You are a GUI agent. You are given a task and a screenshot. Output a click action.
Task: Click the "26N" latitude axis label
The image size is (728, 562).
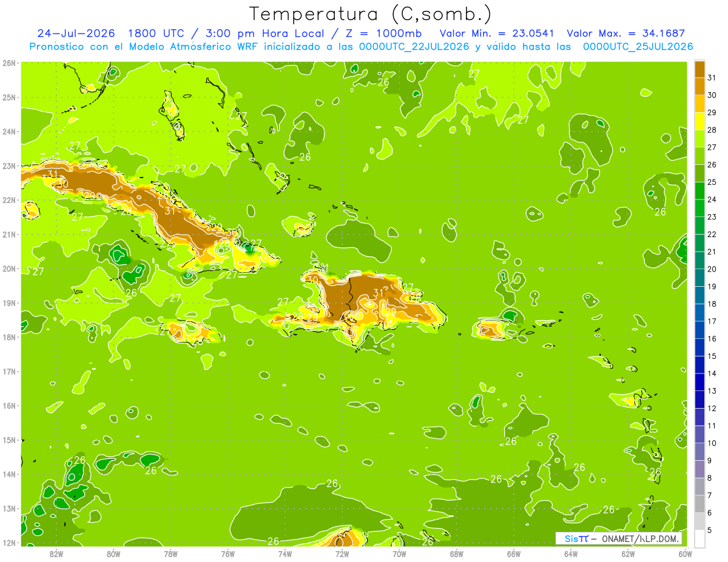pyautogui.click(x=8, y=63)
